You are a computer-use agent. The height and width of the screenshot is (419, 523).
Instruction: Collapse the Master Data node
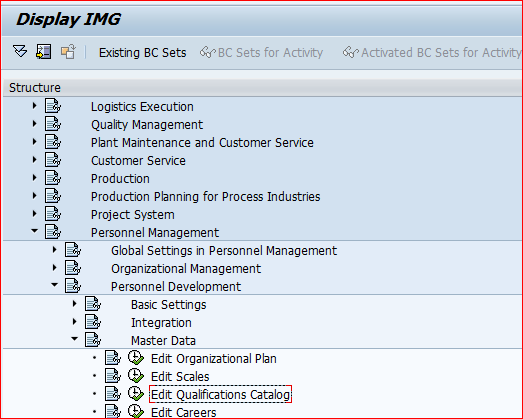[x=74, y=339]
